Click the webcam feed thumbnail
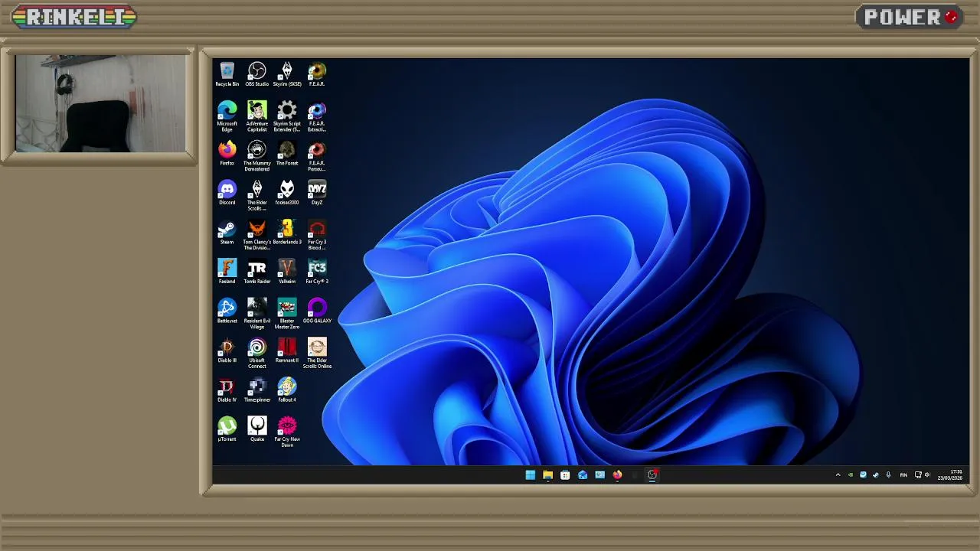Screen dimensions: 980x551 pos(100,104)
